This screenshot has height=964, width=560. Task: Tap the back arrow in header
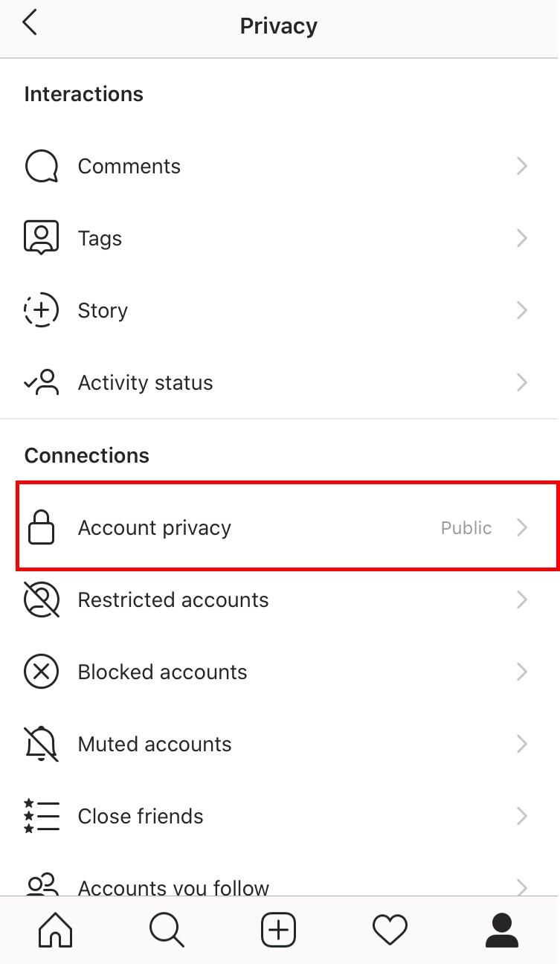pos(30,23)
